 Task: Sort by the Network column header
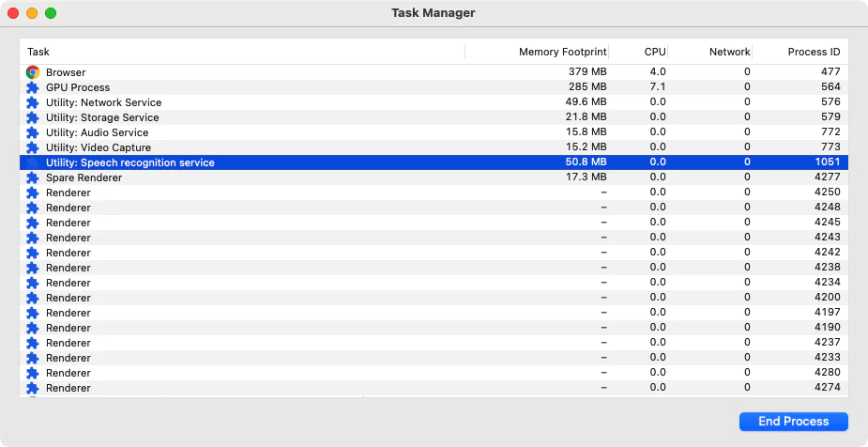(x=729, y=52)
